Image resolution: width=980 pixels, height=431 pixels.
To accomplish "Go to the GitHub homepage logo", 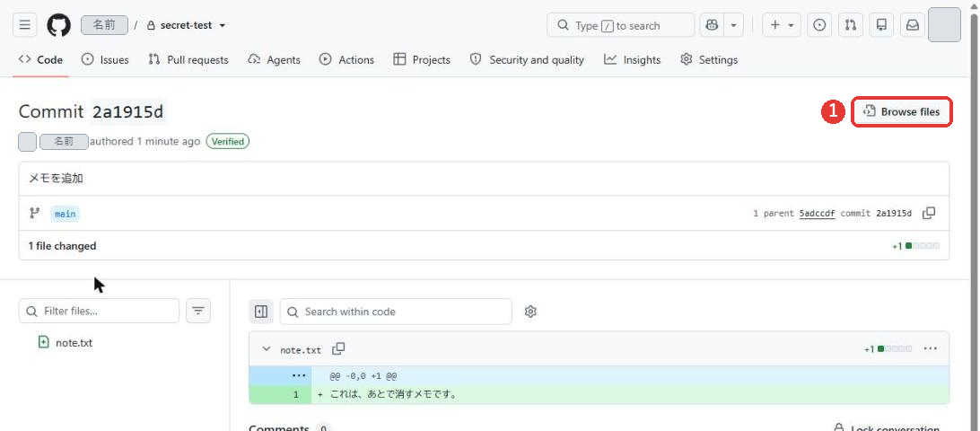I will [58, 25].
